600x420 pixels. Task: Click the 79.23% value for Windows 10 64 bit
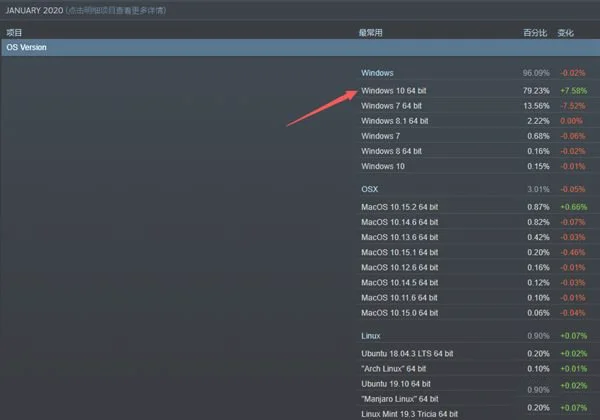click(x=536, y=91)
